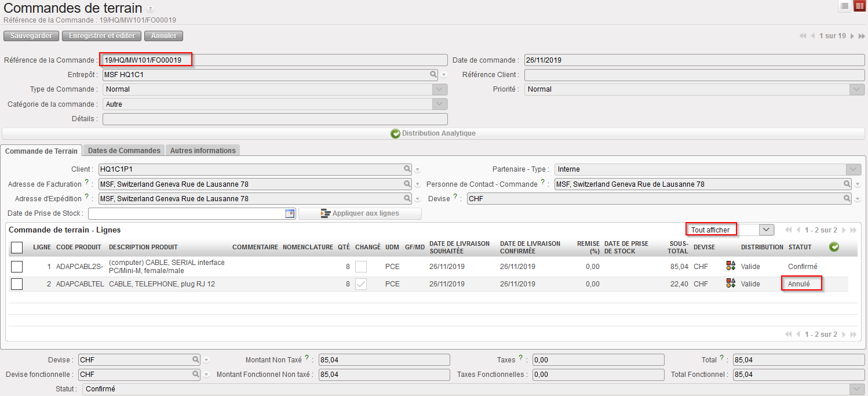Jump to last record of 19
This screenshot has width=868, height=396.
point(862,36)
